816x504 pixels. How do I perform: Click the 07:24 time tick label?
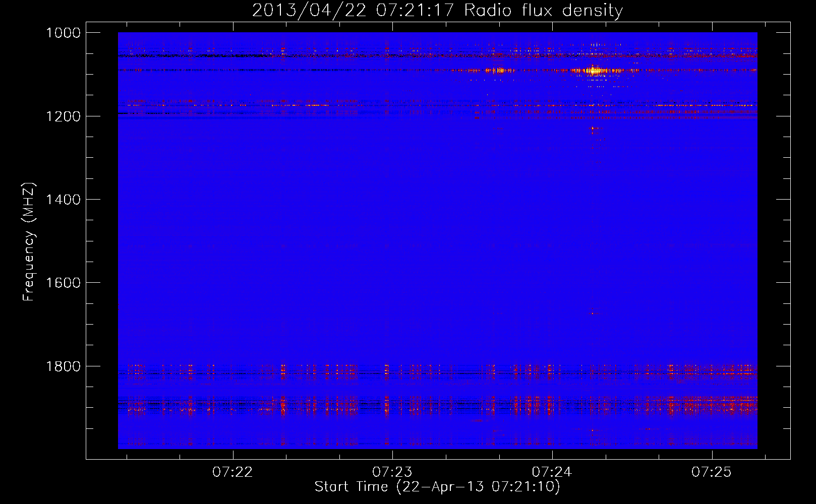click(x=552, y=472)
